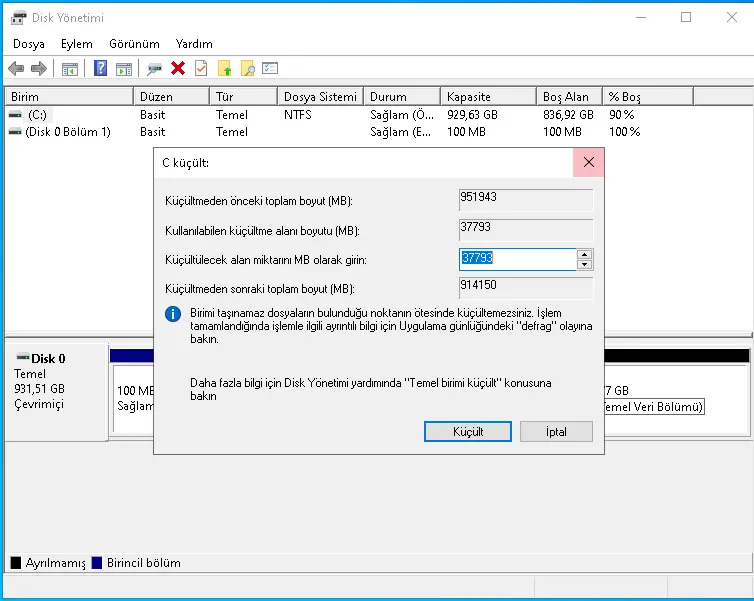Click the yellow folder with green arrow icon

coord(225,68)
